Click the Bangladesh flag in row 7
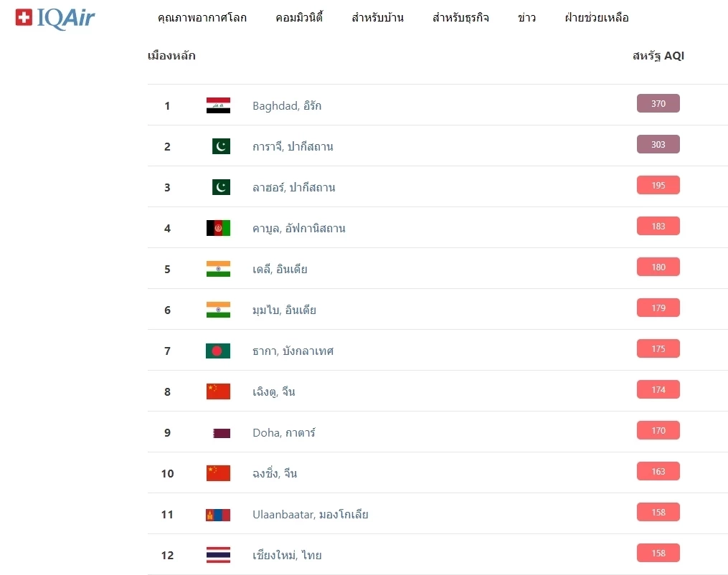The image size is (728, 575). click(x=218, y=351)
